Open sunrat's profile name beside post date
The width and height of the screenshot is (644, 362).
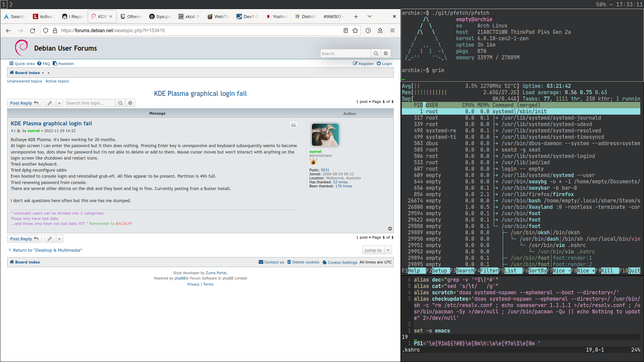[x=34, y=131]
